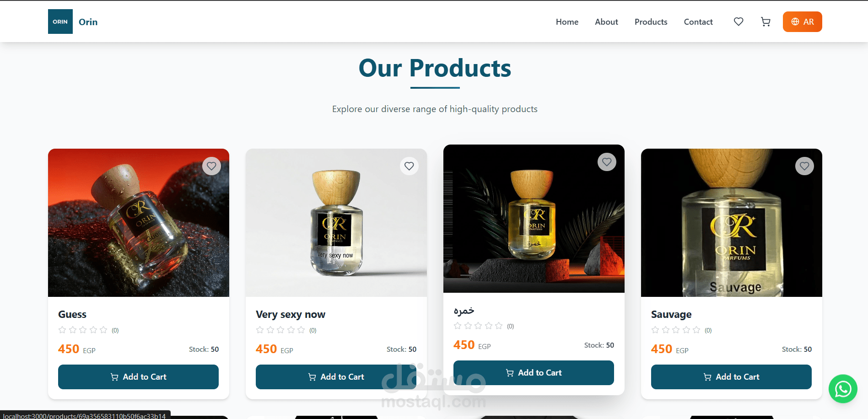Toggle favorite heart on خمره product
Screen dimensions: 868x419
(607, 162)
